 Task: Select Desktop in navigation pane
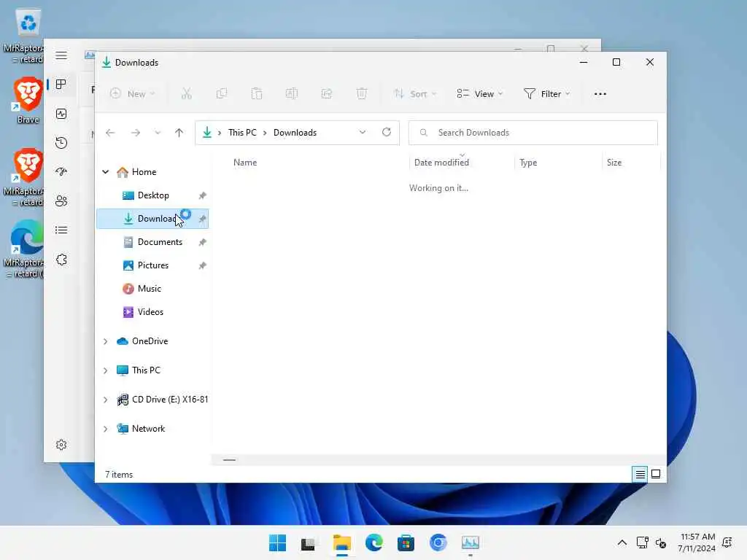(152, 195)
